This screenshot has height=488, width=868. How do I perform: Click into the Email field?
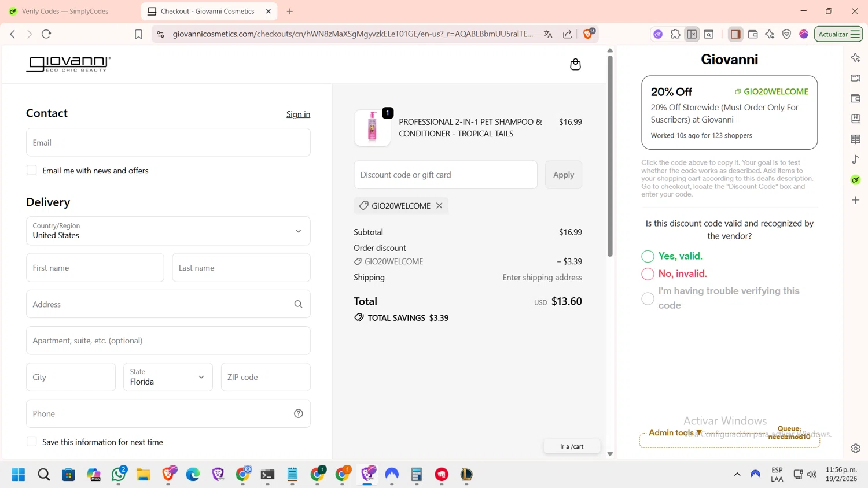click(168, 142)
